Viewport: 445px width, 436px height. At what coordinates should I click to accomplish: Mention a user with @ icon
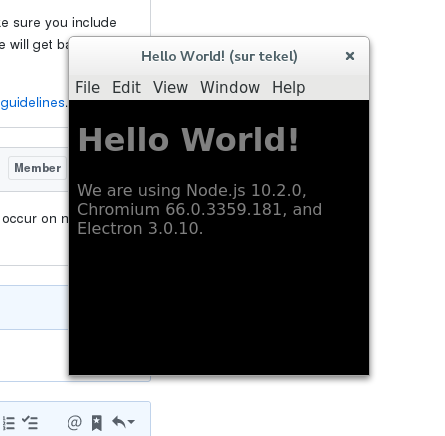pos(74,422)
